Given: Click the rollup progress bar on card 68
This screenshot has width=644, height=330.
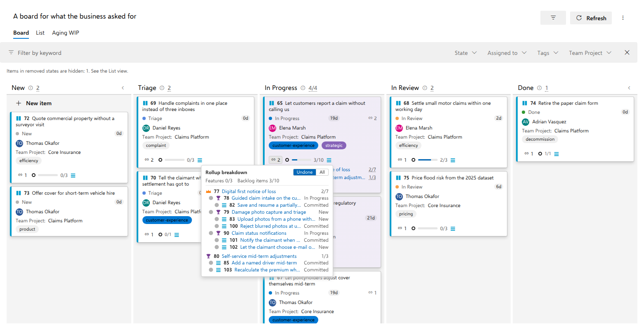Looking at the screenshot, I should click(x=428, y=160).
